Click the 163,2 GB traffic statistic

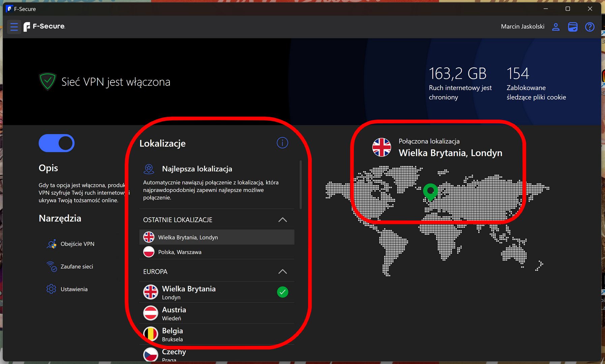pos(457,74)
